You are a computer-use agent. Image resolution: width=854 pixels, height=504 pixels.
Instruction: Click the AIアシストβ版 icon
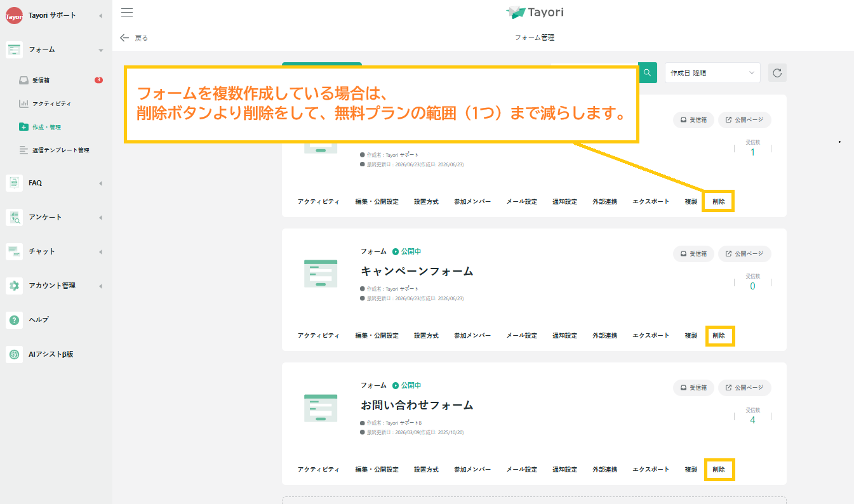(14, 354)
